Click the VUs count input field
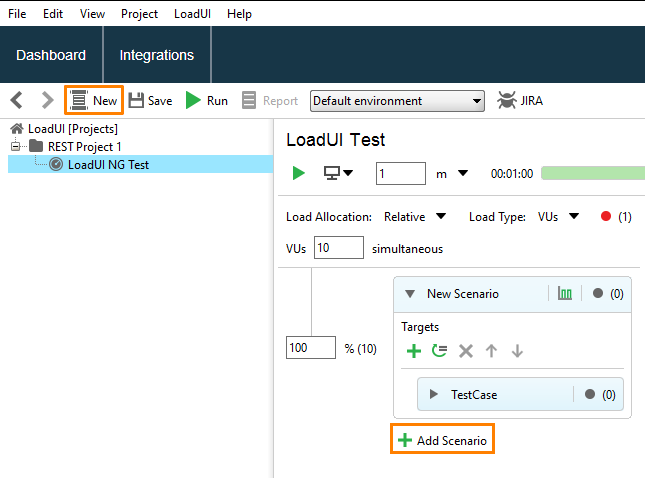Screen dimensions: 645x478 tap(339, 247)
